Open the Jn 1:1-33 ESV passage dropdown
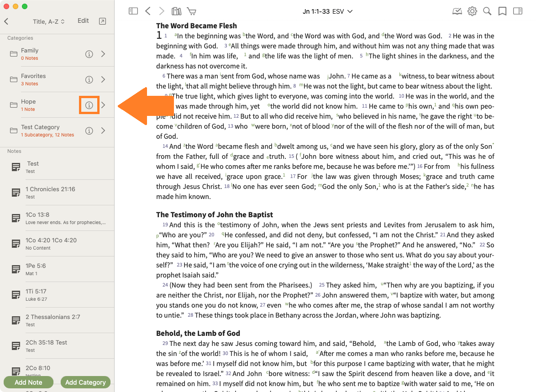Screen dimensions: 536x392 pos(327,11)
